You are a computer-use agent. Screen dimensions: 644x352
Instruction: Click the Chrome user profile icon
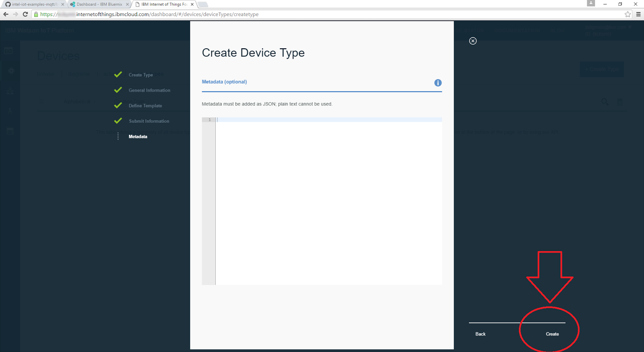point(590,3)
